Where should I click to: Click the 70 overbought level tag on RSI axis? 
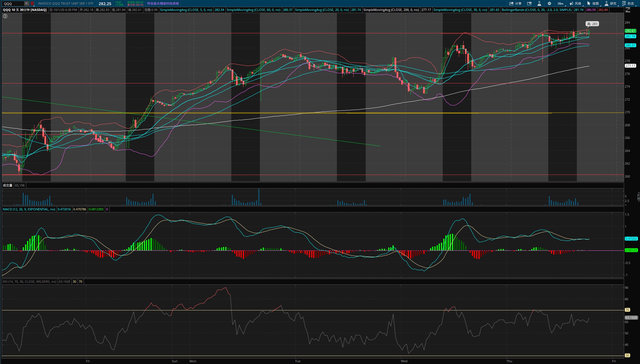(x=627, y=310)
